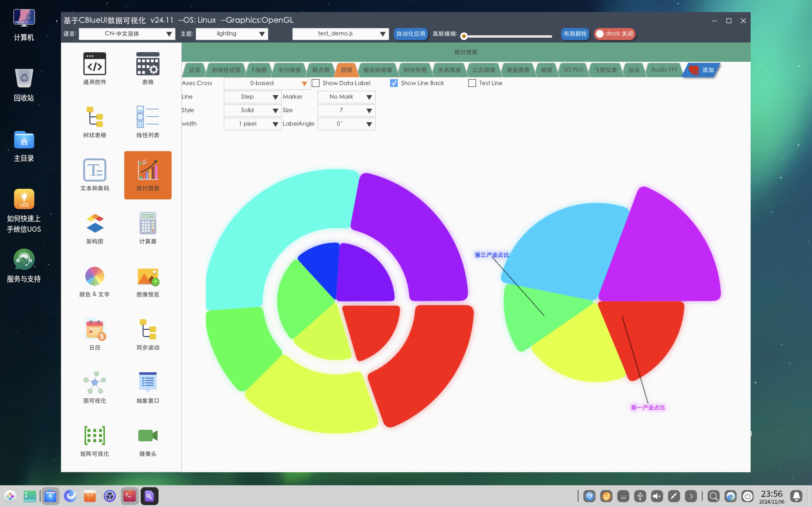Open the 摄像头 camera icon

click(x=148, y=436)
